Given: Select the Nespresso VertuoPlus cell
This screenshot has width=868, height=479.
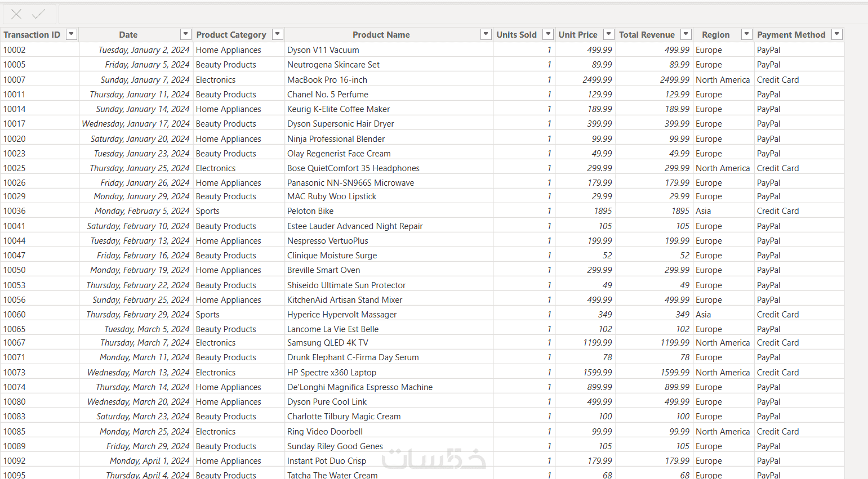Looking at the screenshot, I should [x=389, y=241].
